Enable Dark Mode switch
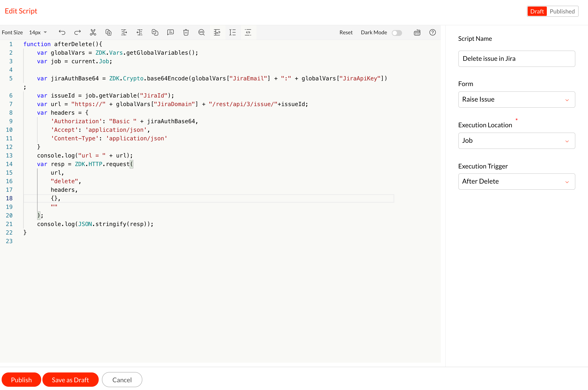 [397, 33]
